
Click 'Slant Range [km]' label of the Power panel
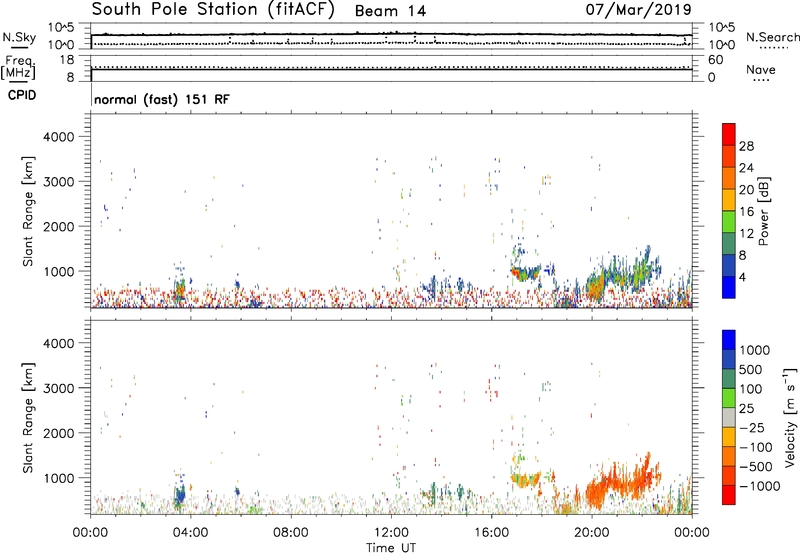[x=28, y=211]
